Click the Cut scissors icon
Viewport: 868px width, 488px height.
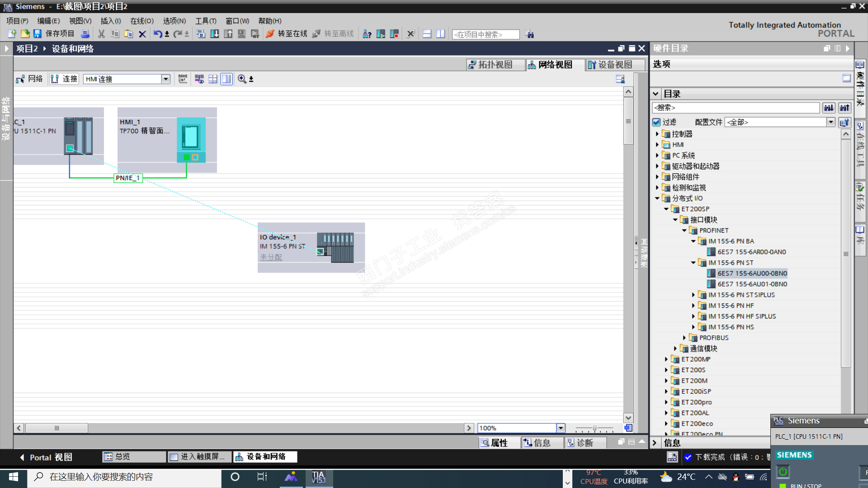point(101,34)
